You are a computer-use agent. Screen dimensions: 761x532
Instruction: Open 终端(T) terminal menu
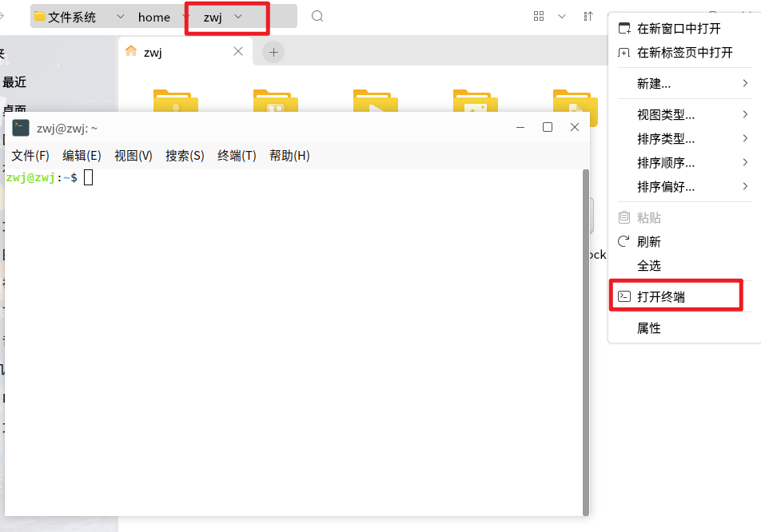coord(237,156)
